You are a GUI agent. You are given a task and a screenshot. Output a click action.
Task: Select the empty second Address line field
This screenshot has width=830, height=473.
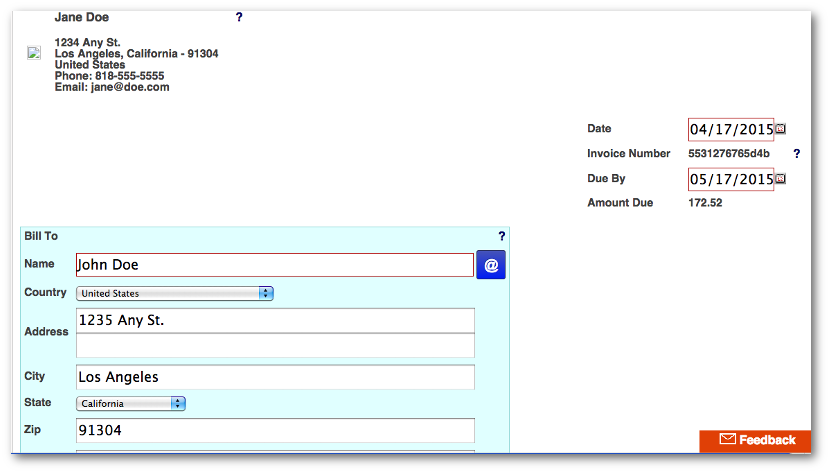[275, 346]
